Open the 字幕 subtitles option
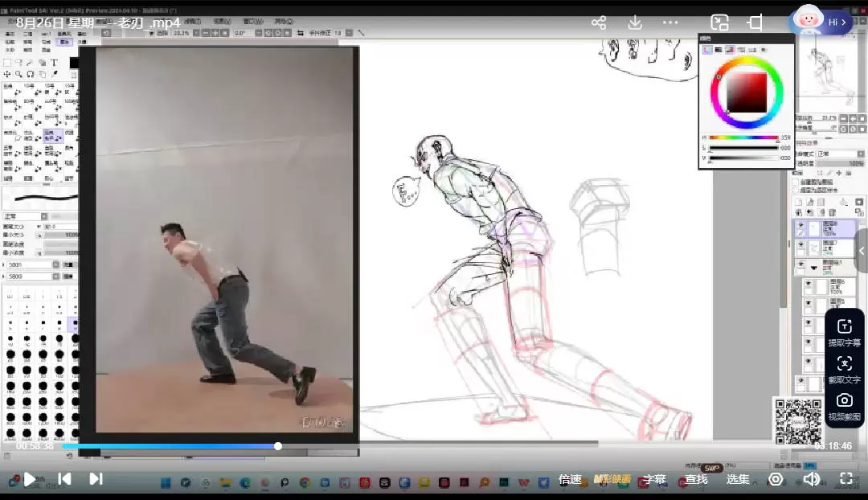Viewport: 868px width, 500px height. click(654, 479)
